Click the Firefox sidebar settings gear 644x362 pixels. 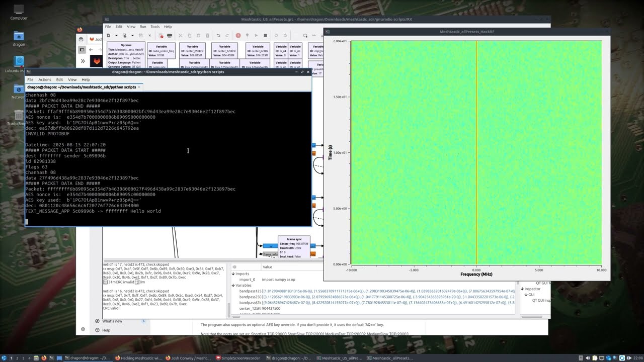click(83, 329)
